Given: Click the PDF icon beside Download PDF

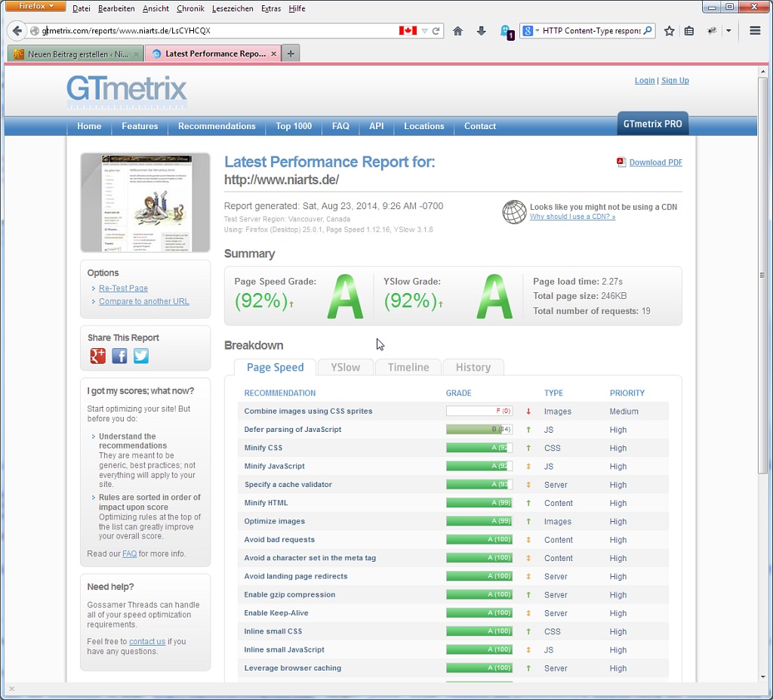Looking at the screenshot, I should 621,162.
